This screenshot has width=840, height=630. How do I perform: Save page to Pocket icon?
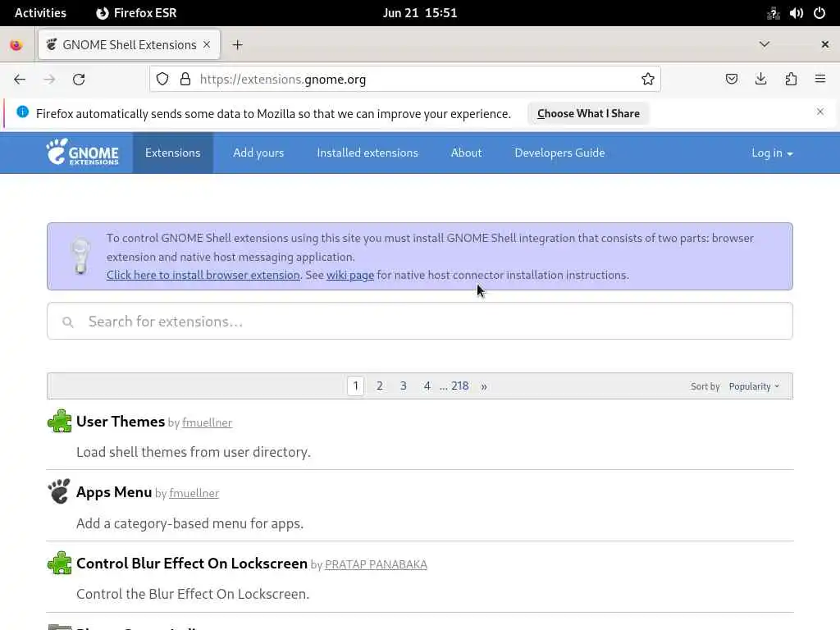(x=731, y=80)
